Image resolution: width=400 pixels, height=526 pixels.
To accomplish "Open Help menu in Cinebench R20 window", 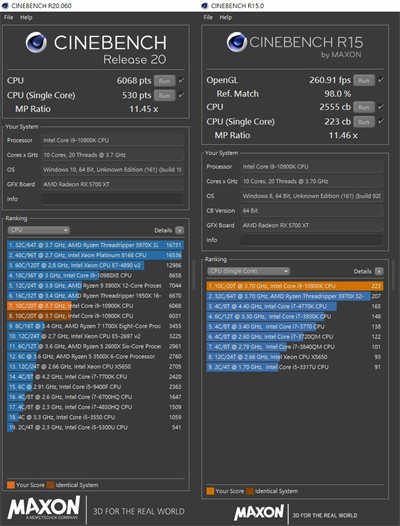I will [26, 17].
